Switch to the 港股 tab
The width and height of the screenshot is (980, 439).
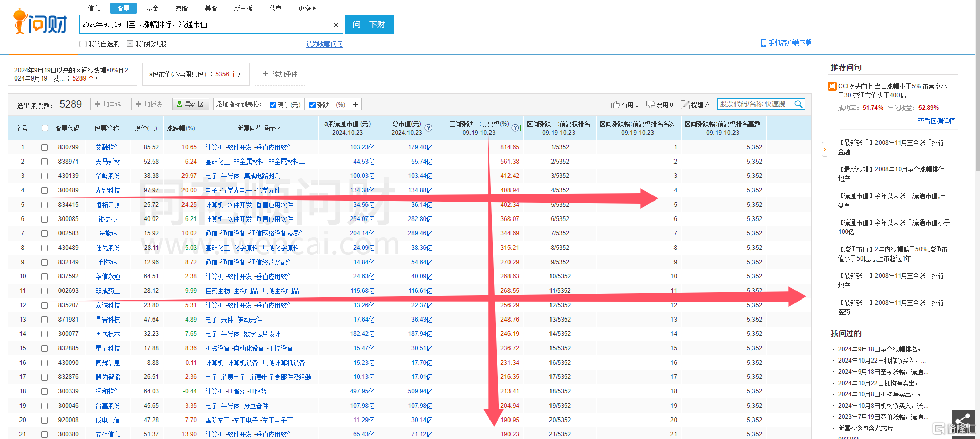tap(181, 8)
